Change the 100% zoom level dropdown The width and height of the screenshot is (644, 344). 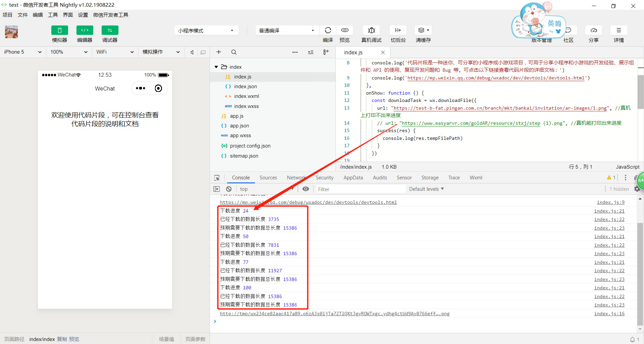[x=69, y=52]
